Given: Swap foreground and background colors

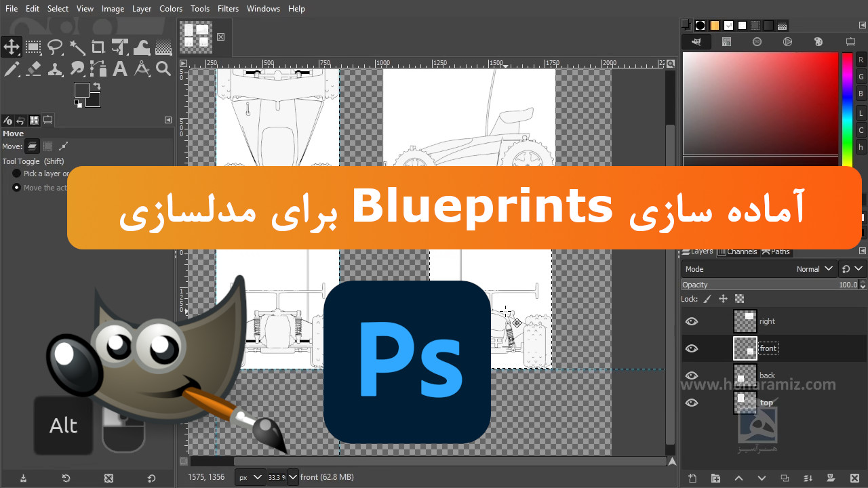Looking at the screenshot, I should (x=97, y=86).
